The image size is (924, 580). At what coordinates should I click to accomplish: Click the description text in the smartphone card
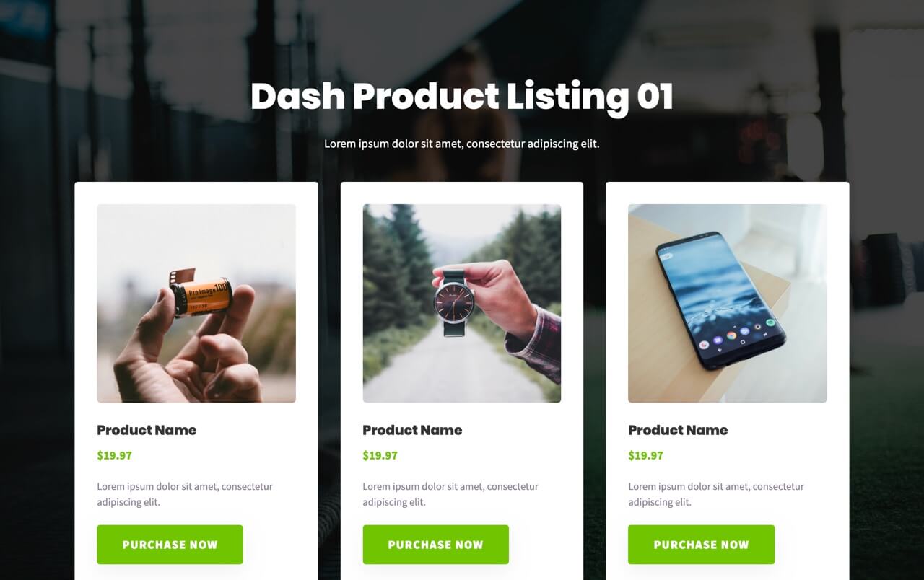pyautogui.click(x=716, y=494)
